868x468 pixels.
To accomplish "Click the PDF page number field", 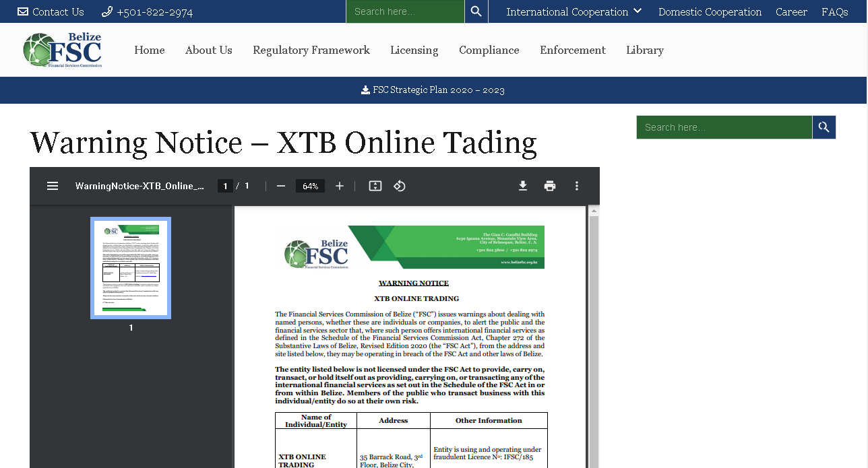I will (225, 186).
